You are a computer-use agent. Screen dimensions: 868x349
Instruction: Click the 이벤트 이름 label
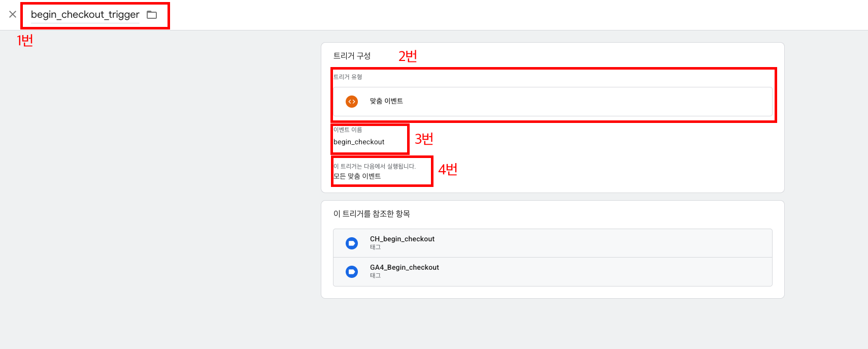click(x=348, y=130)
